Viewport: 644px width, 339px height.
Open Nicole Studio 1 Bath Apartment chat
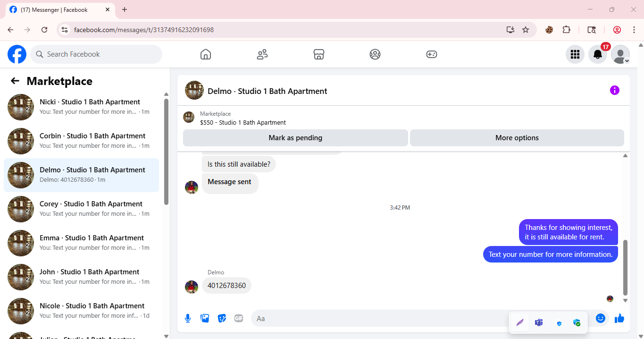(81, 311)
